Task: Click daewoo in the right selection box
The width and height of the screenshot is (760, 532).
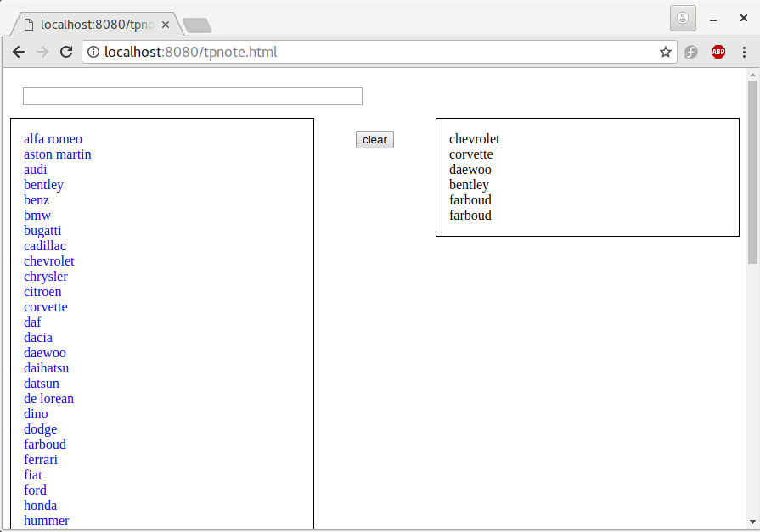Action: 470,170
